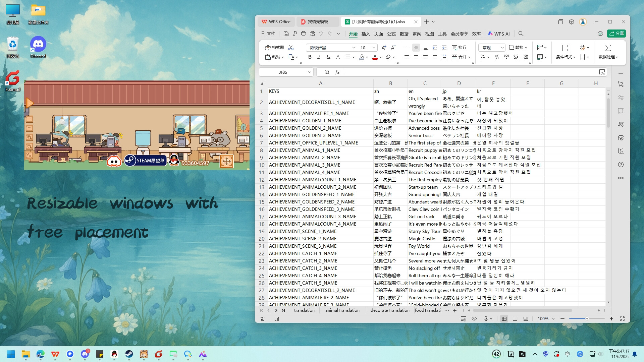Toggle bold formatting on the cell
The height and width of the screenshot is (362, 644).
coord(310,57)
